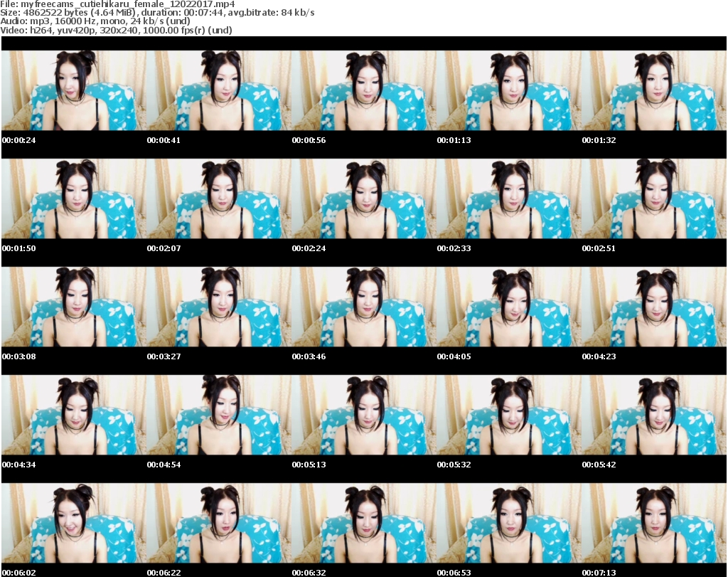This screenshot has width=728, height=577.
Task: Choose the frame thumbnail timed 00:06:53
Action: (x=509, y=523)
